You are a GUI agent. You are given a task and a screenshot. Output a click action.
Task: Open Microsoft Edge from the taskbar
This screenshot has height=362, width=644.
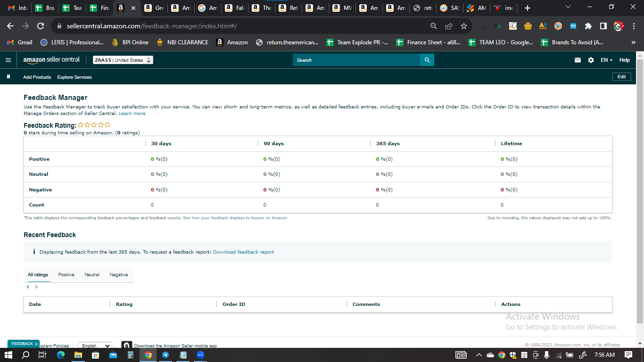pos(60,355)
